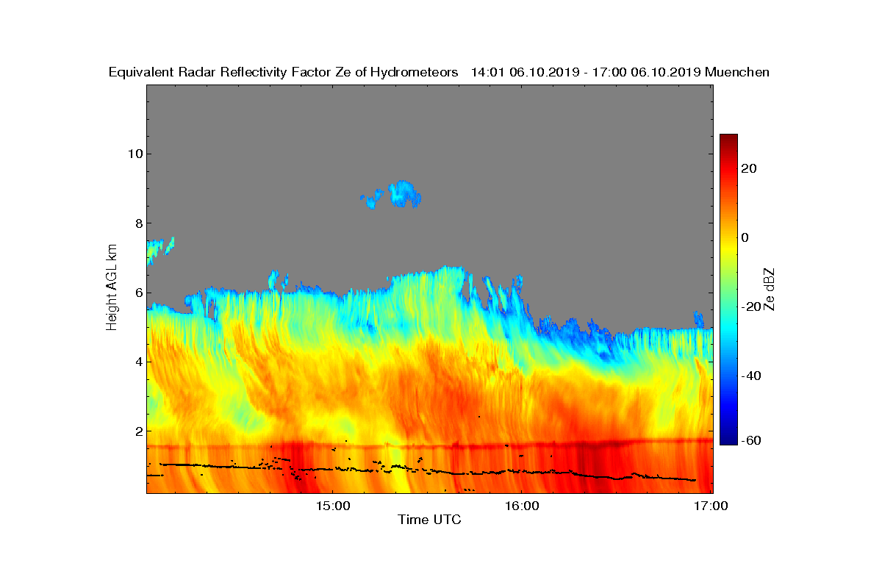Click the colorbar value -60

point(750,440)
